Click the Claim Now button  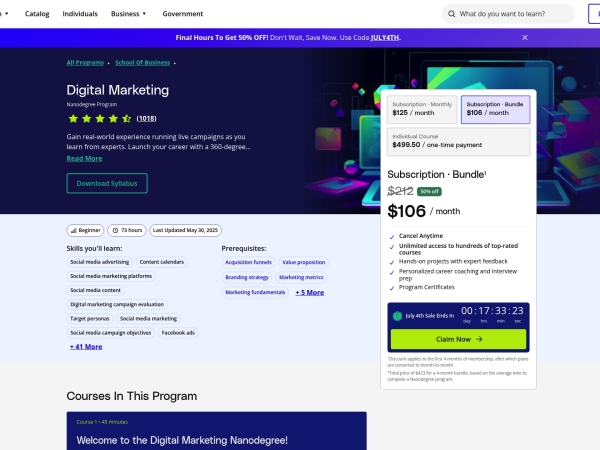[x=458, y=339]
